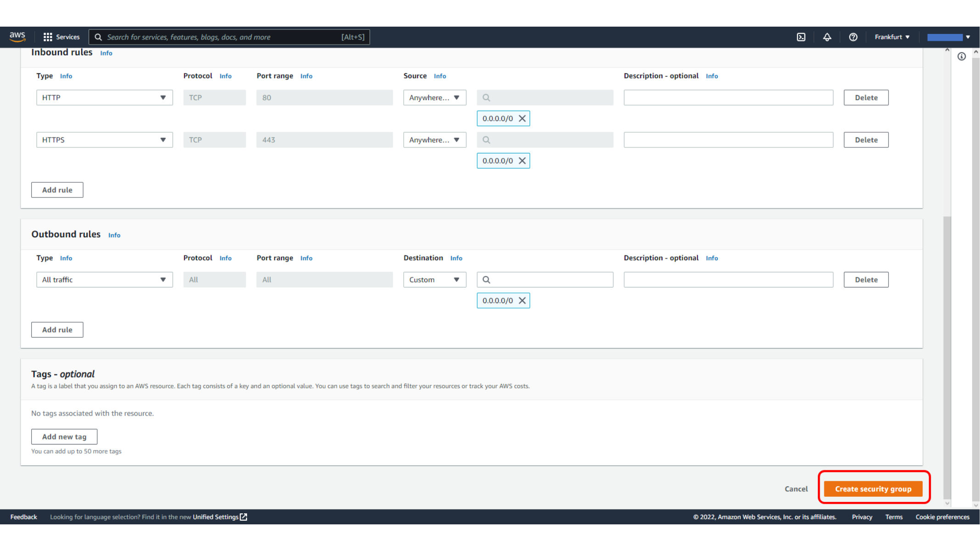Open the CloudShell terminal icon
The height and width of the screenshot is (551, 980).
click(801, 37)
